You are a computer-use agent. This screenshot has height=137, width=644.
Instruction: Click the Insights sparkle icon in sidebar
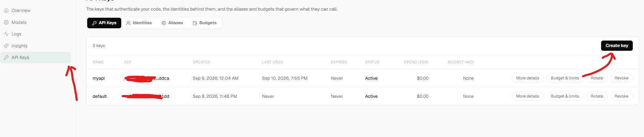point(6,46)
